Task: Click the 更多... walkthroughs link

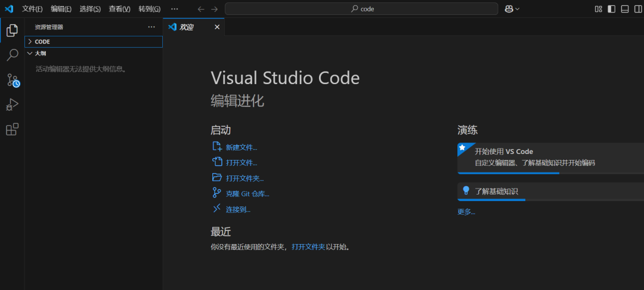Action: pos(466,212)
